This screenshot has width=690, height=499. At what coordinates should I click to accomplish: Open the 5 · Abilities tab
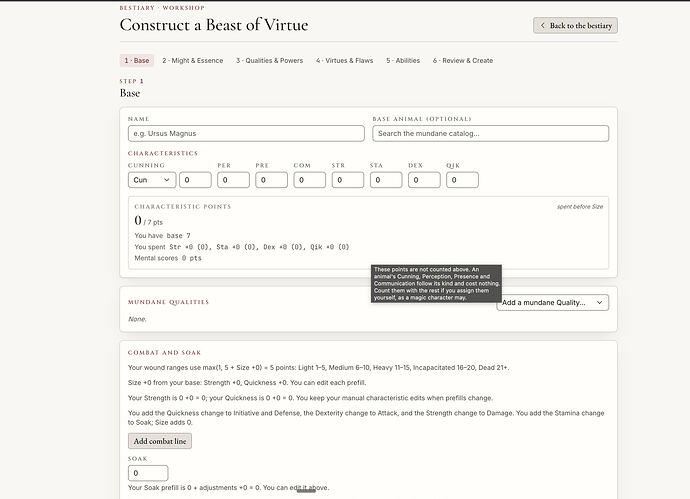click(x=403, y=60)
